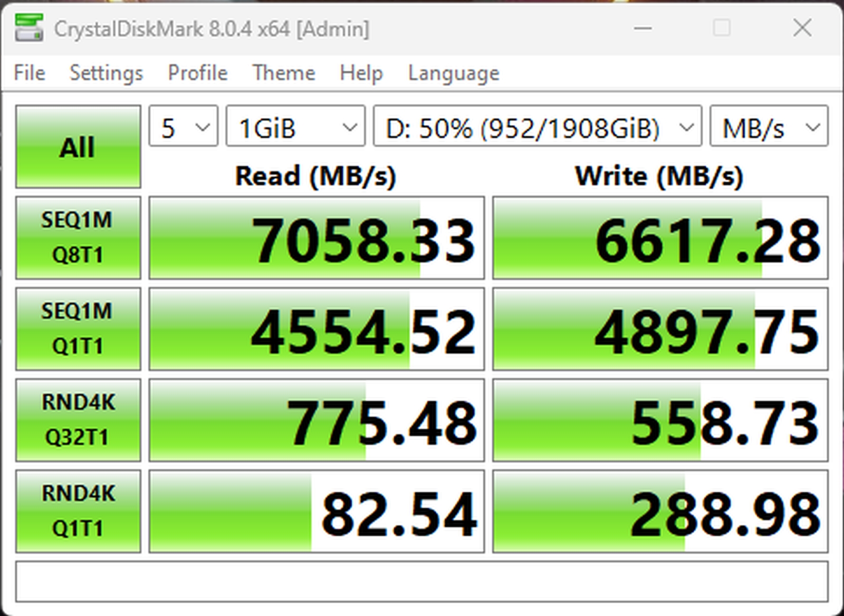The image size is (844, 616).
Task: Expand the test size dropdown showing 1GiB
Action: [x=295, y=126]
